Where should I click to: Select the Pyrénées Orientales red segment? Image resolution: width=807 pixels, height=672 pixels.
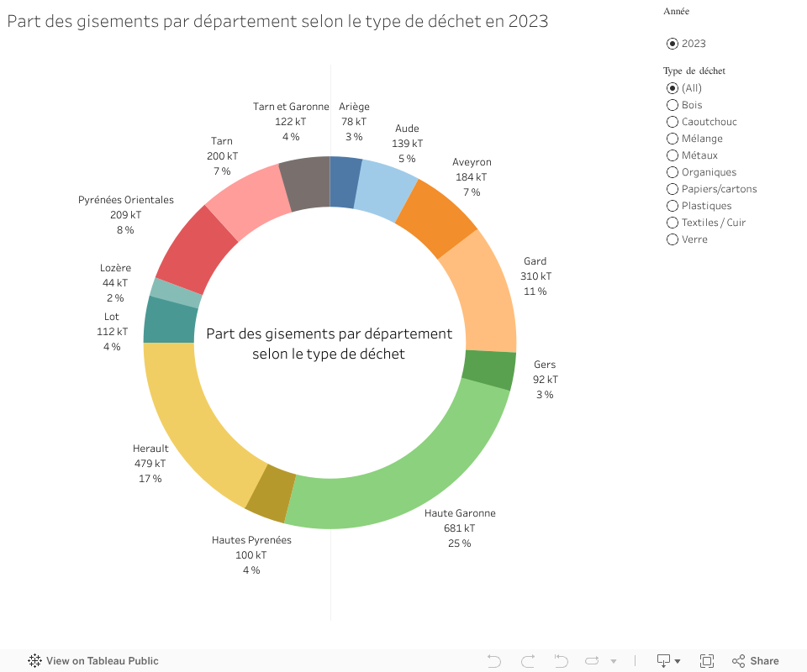tap(196, 250)
